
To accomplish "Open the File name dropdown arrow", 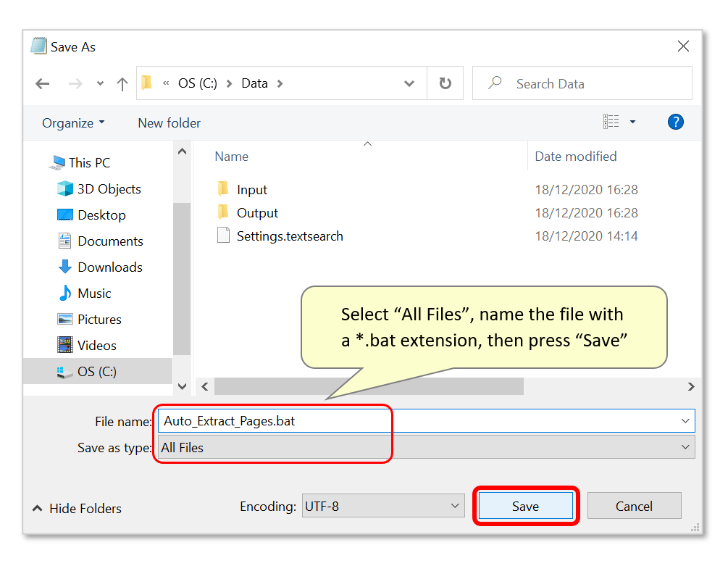I will pyautogui.click(x=685, y=421).
